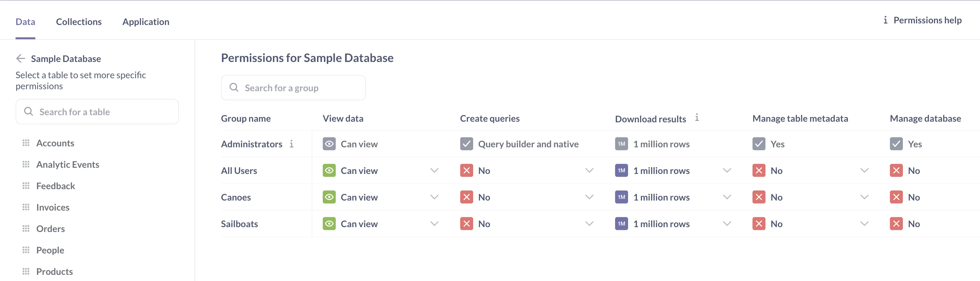Click the green eye icon in Canoes row

(x=329, y=197)
